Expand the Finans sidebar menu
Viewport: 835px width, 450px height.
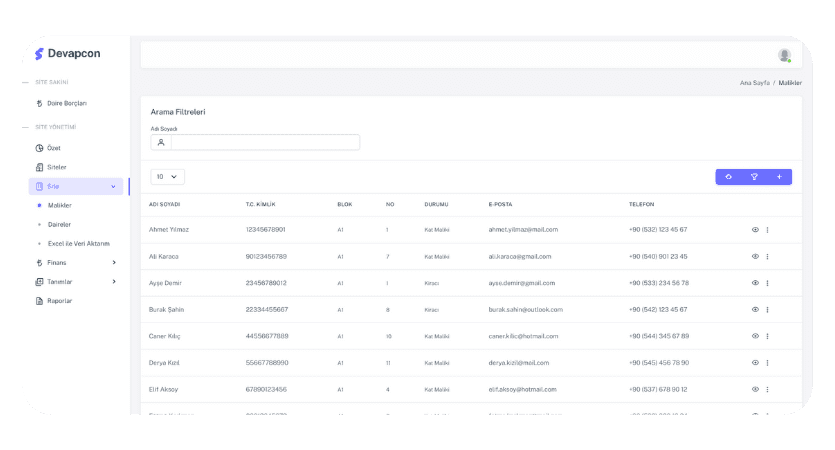pyautogui.click(x=75, y=263)
